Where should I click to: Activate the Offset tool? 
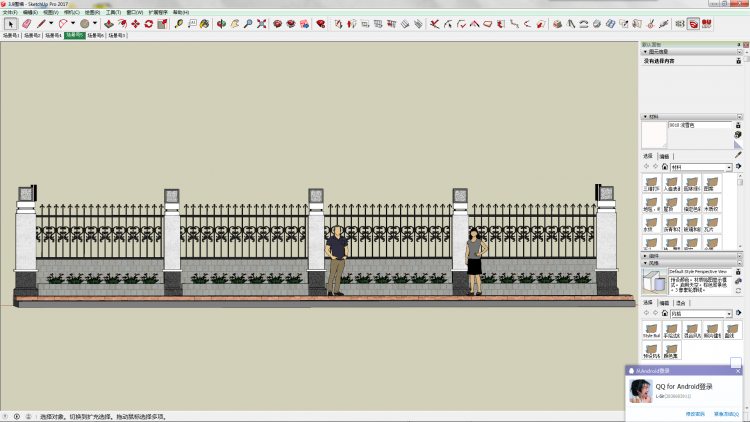(x=122, y=23)
